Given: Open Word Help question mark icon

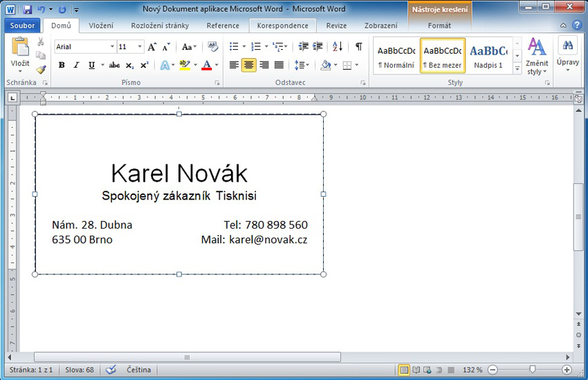Looking at the screenshot, I should (x=577, y=26).
